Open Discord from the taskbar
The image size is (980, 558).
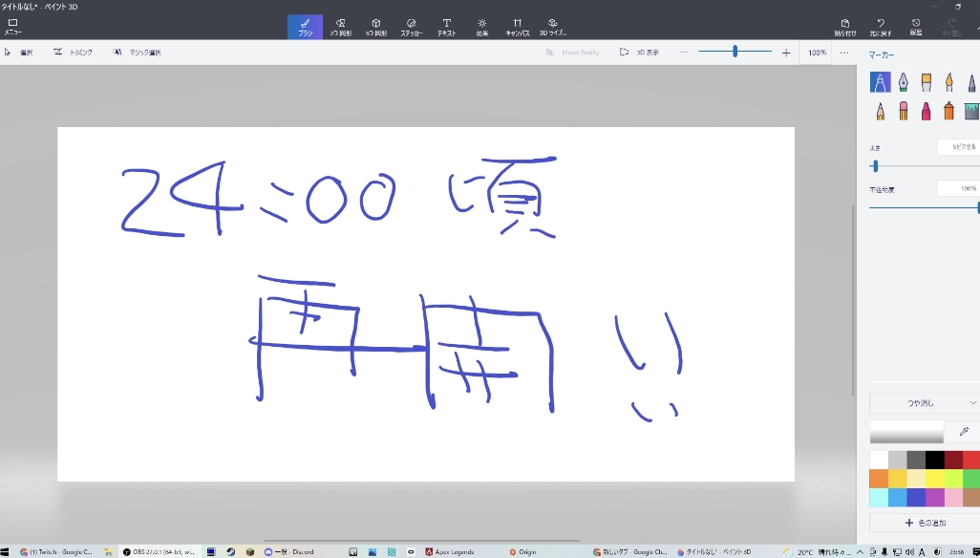pos(289,551)
